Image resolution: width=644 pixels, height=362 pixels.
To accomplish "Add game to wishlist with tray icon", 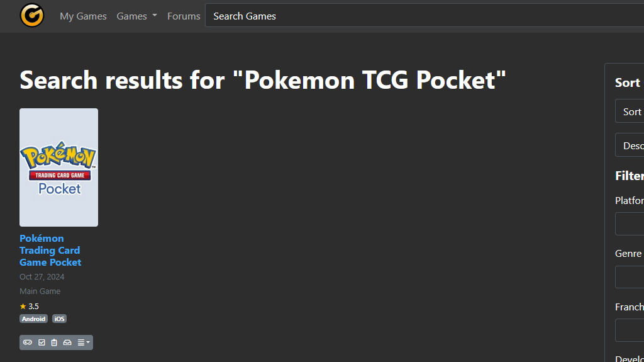I will pyautogui.click(x=67, y=342).
